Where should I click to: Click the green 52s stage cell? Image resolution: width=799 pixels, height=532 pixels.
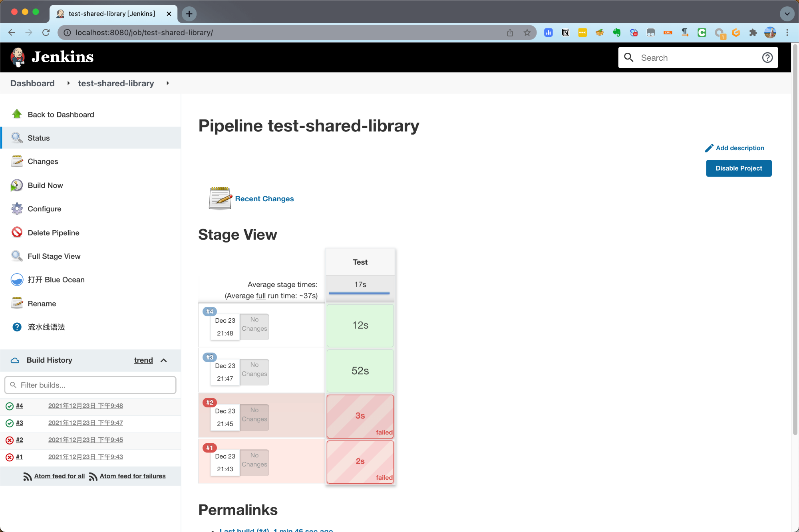[x=360, y=371]
